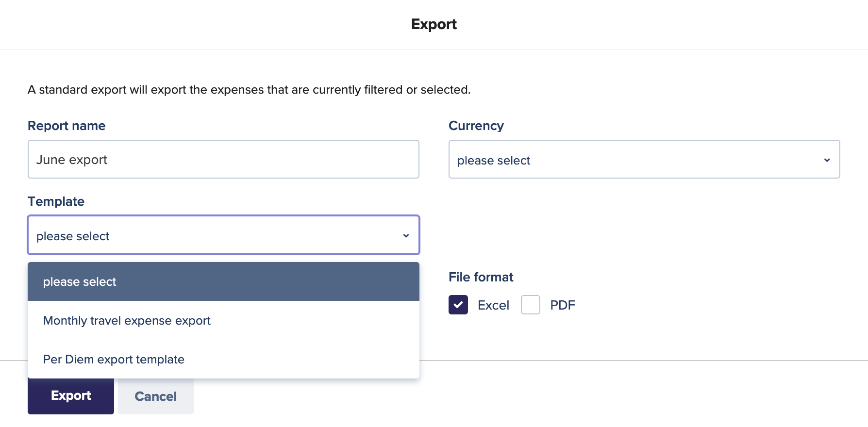
Task: Click the PDF label text
Action: pyautogui.click(x=562, y=305)
